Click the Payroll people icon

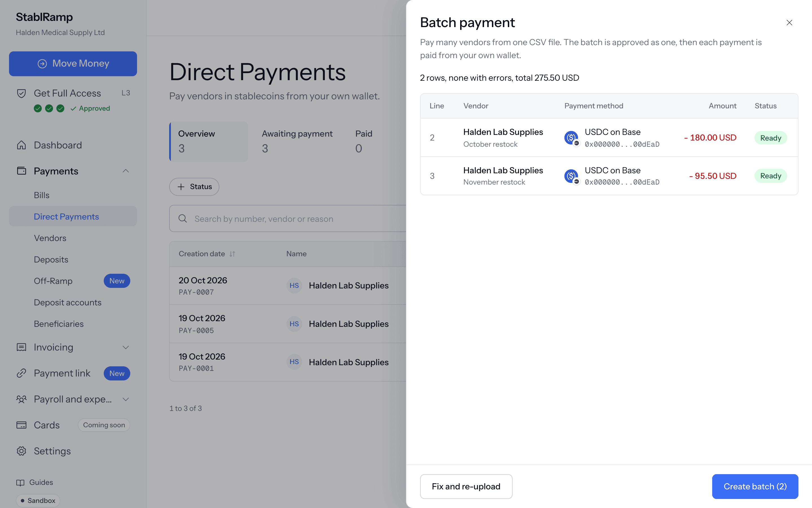[21, 399]
